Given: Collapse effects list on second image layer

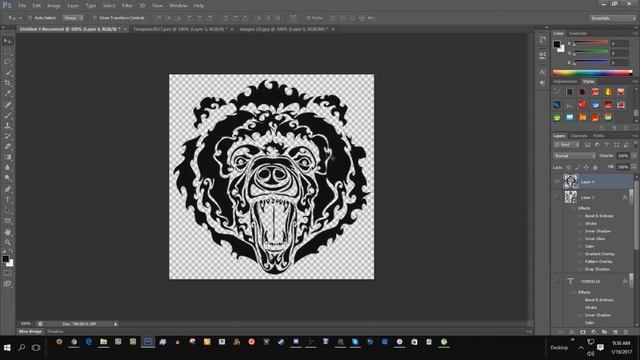Looking at the screenshot, I should (632, 198).
